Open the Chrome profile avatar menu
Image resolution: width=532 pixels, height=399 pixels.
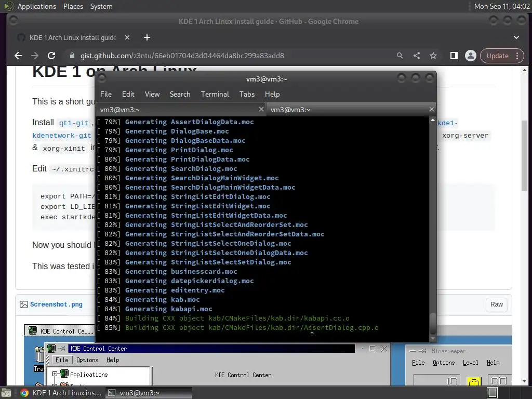click(471, 56)
